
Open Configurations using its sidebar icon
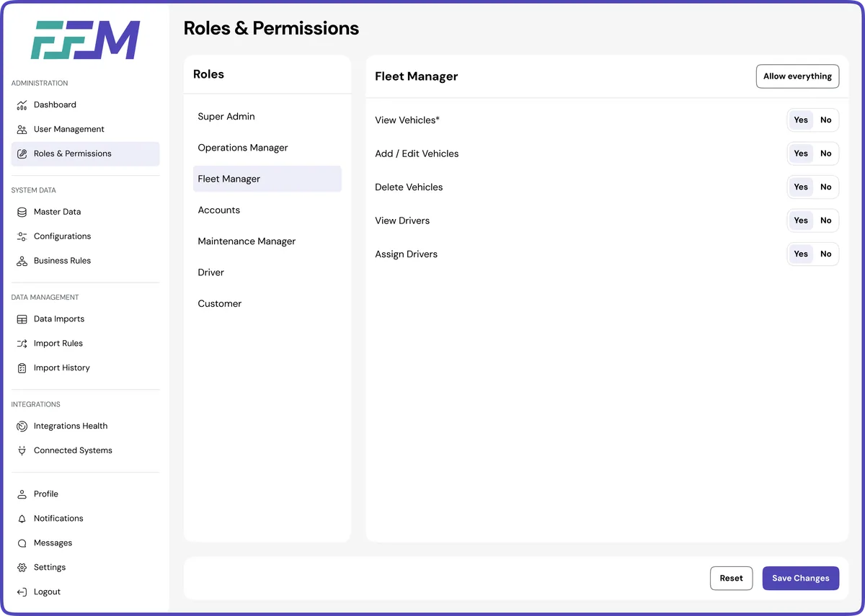point(21,236)
